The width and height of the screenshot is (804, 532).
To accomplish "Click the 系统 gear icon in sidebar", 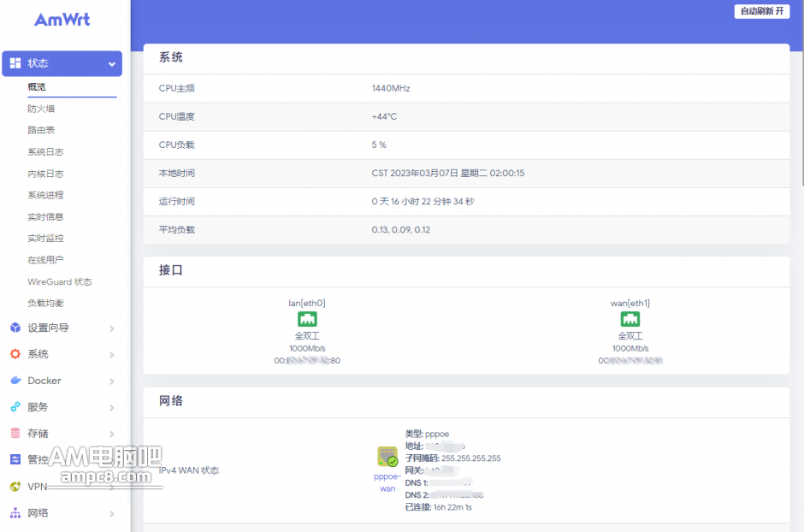I will pyautogui.click(x=15, y=354).
